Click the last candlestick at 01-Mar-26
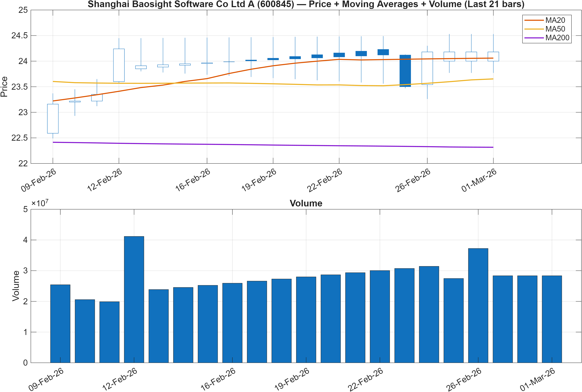The image size is (582, 392). click(x=493, y=57)
